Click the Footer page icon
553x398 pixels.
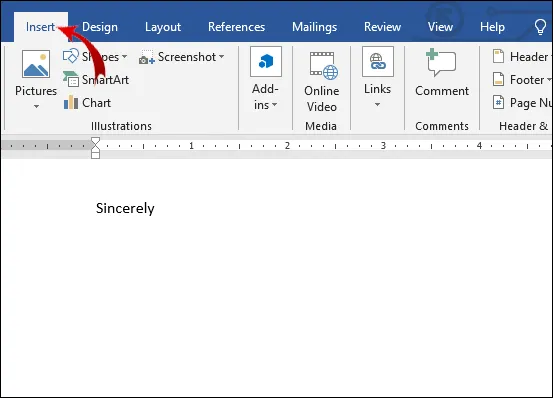click(x=498, y=79)
